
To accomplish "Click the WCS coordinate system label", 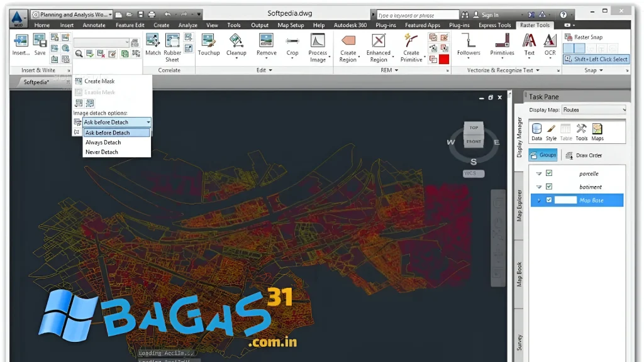I will (x=473, y=173).
